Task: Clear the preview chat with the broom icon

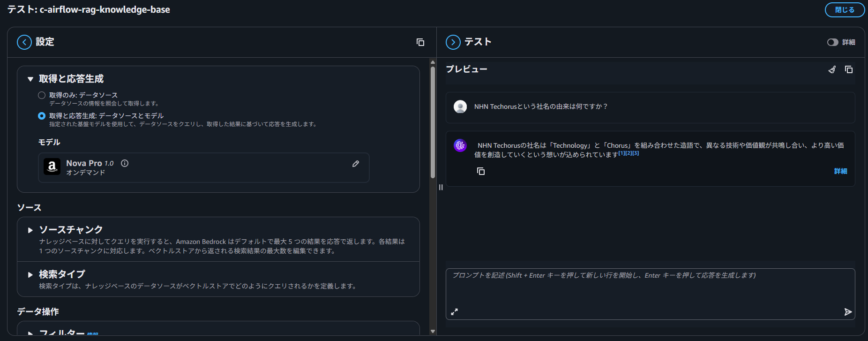Action: click(832, 69)
